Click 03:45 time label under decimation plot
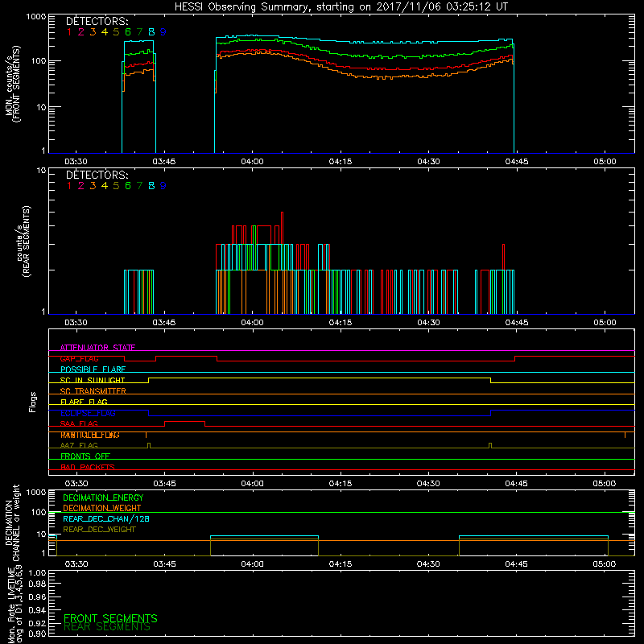Screen dimensions: 644x644 coord(164,564)
